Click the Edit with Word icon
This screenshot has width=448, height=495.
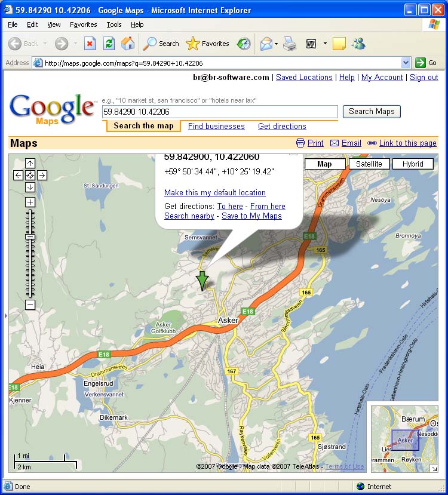point(311,44)
